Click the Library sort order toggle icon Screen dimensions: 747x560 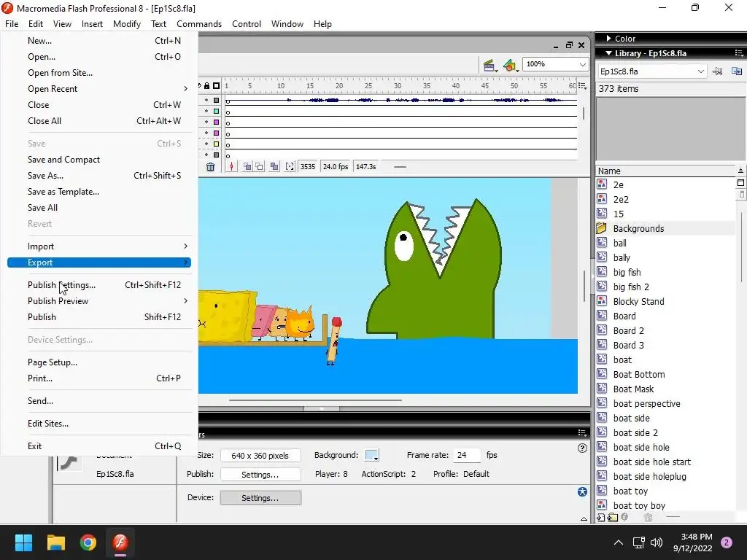740,171
